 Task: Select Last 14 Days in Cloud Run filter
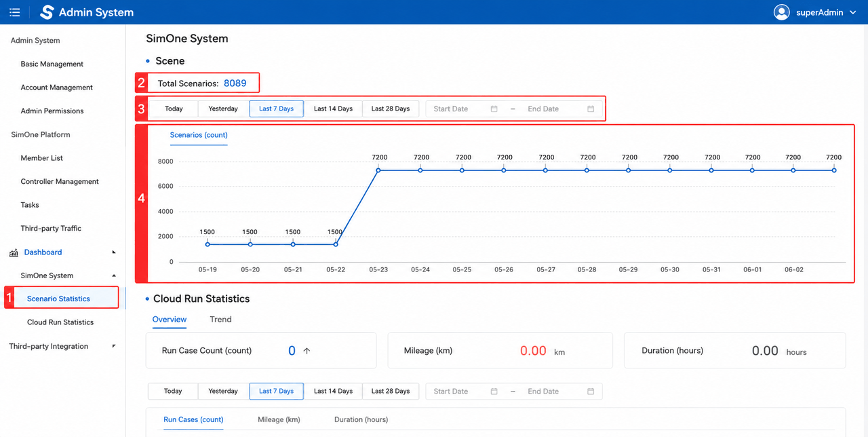click(333, 392)
